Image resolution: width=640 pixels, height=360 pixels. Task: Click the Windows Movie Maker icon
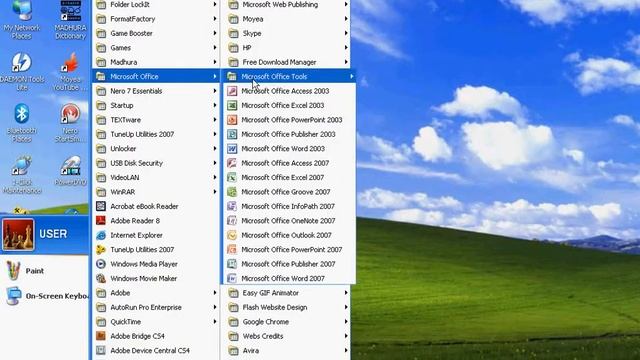point(101,278)
